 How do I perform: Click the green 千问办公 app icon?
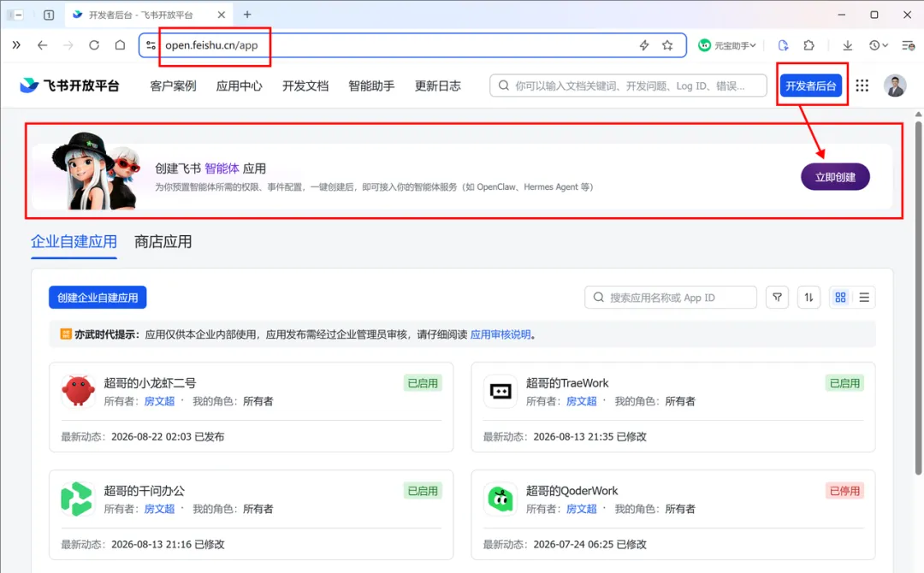click(78, 499)
